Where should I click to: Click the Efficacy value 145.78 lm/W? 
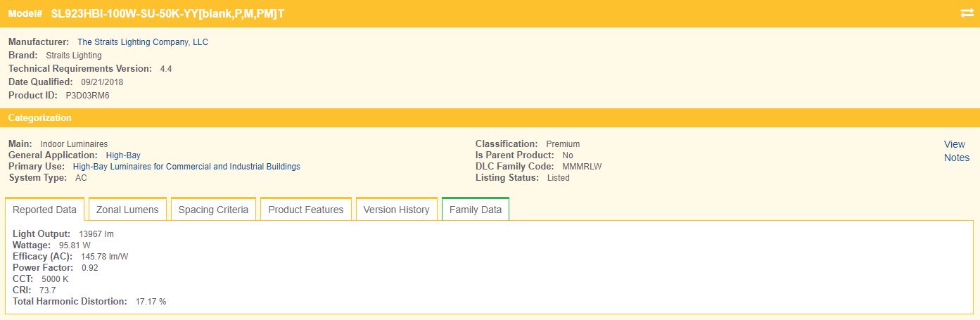[105, 256]
